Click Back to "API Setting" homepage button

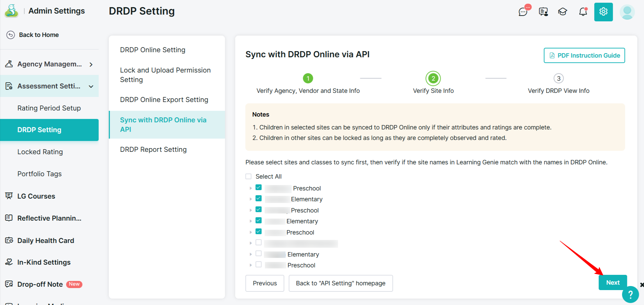click(340, 283)
